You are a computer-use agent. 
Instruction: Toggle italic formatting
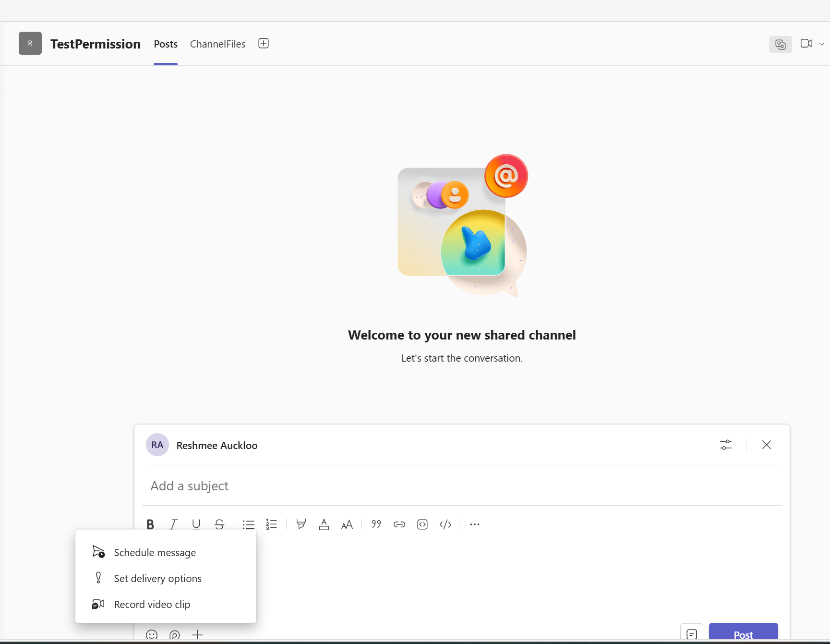tap(173, 524)
